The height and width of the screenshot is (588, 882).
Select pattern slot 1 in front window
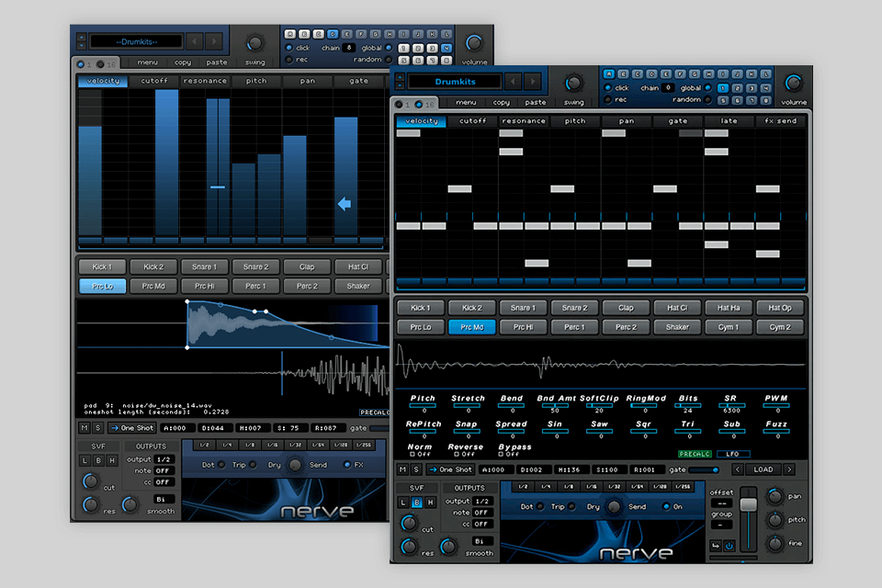click(x=723, y=88)
